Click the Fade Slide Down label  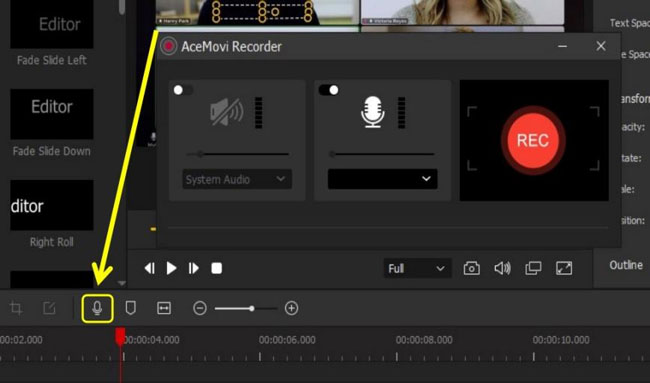point(52,151)
